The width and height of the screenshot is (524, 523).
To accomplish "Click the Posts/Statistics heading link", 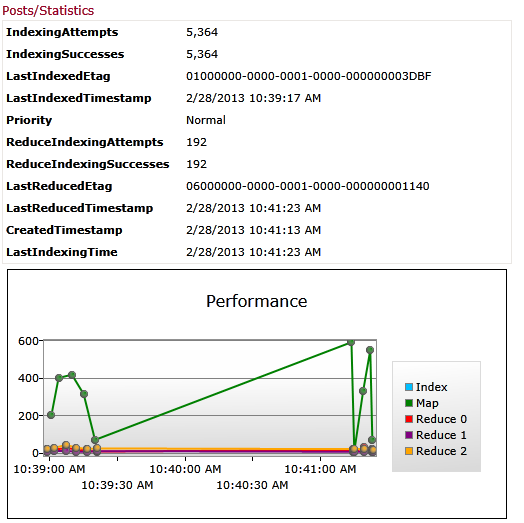I will tap(48, 11).
